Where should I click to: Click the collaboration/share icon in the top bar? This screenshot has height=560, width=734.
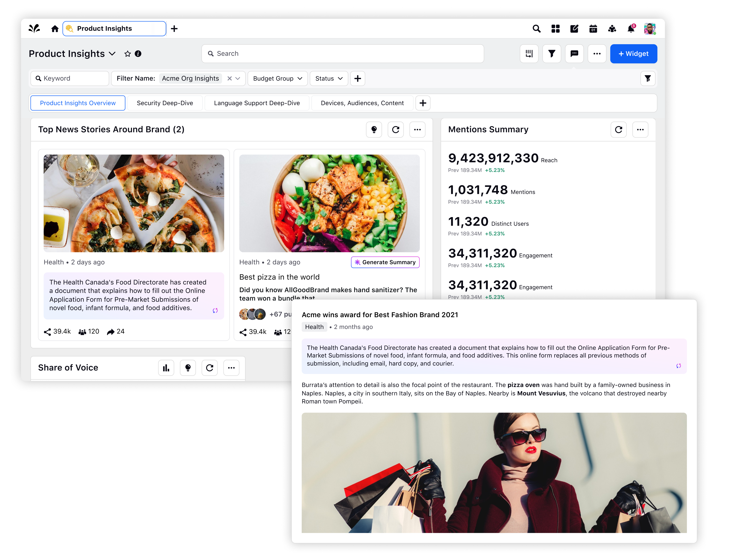[612, 29]
